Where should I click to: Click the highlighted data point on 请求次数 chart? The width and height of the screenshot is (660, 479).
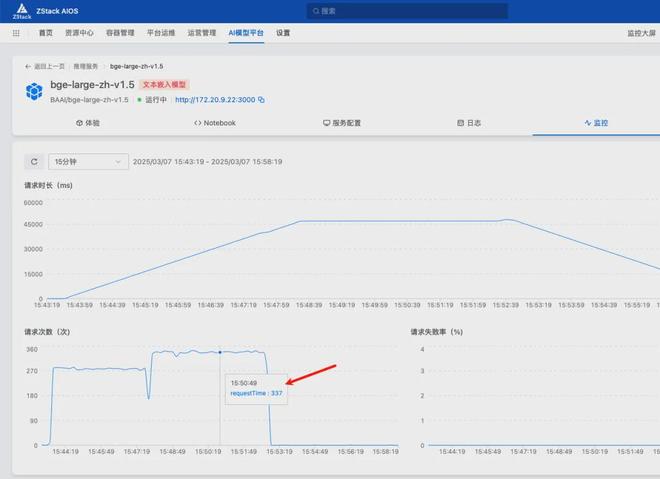[x=220, y=352]
